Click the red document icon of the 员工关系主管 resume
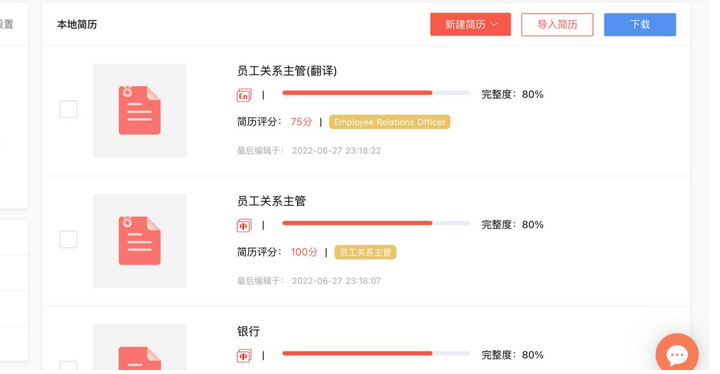 [x=140, y=241]
